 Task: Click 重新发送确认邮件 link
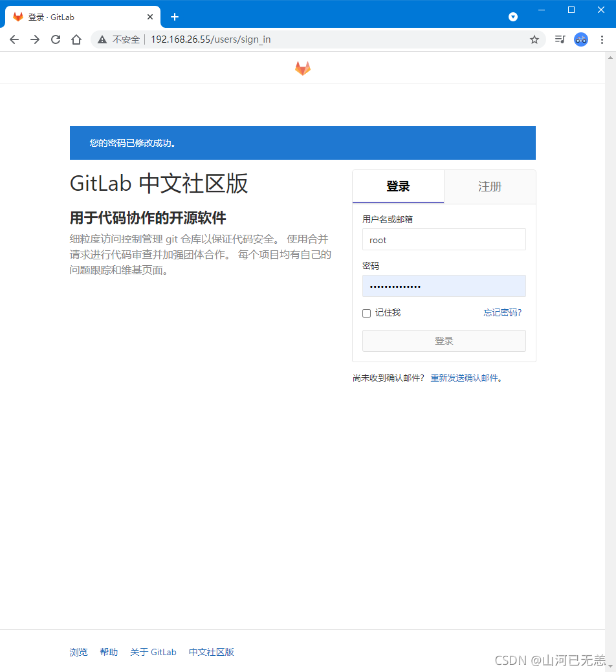coord(464,378)
